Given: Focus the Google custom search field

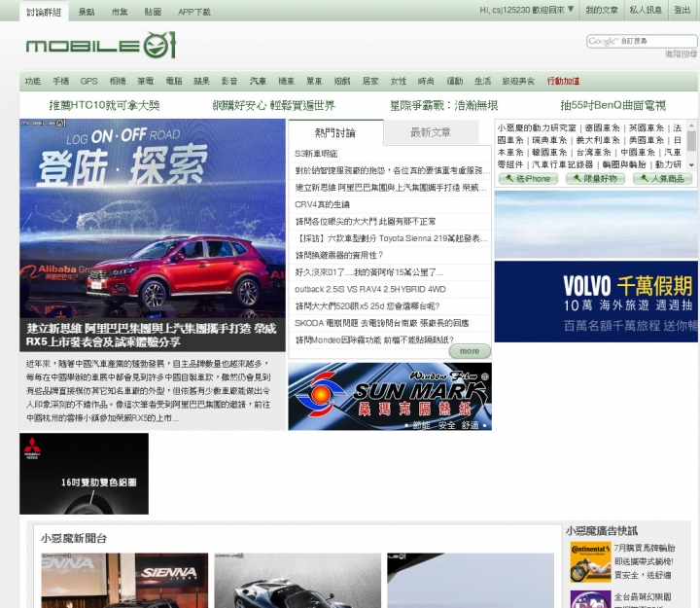Looking at the screenshot, I should (642, 41).
